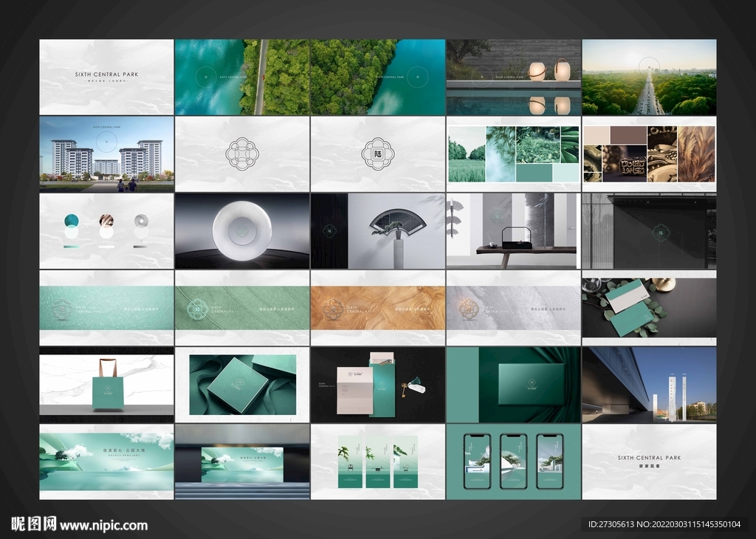This screenshot has height=539, width=756.
Task: Click the emblem on the silver-grey banner
Action: [x=467, y=308]
